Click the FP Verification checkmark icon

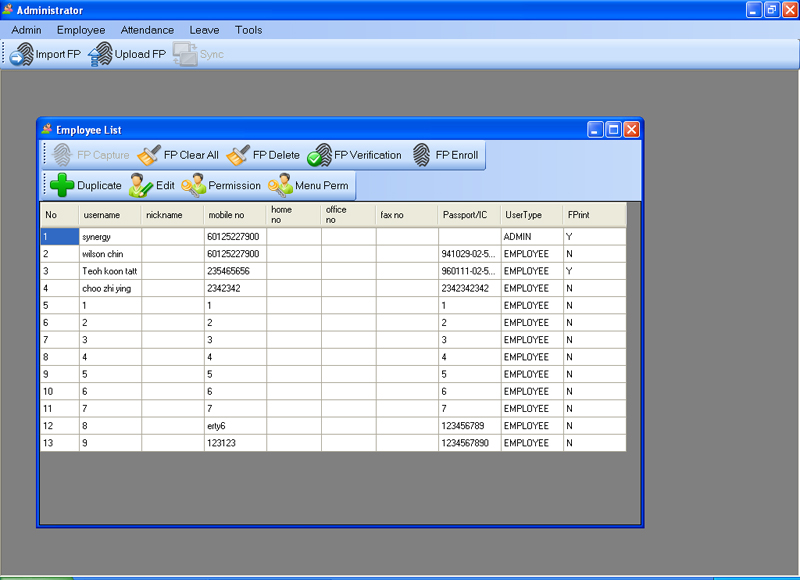click(320, 155)
